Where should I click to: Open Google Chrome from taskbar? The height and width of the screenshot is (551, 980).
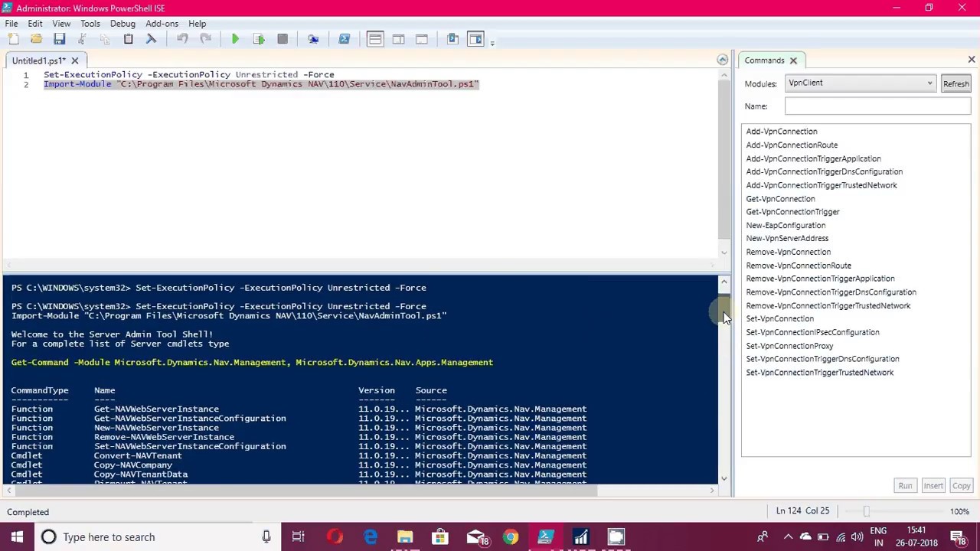511,537
